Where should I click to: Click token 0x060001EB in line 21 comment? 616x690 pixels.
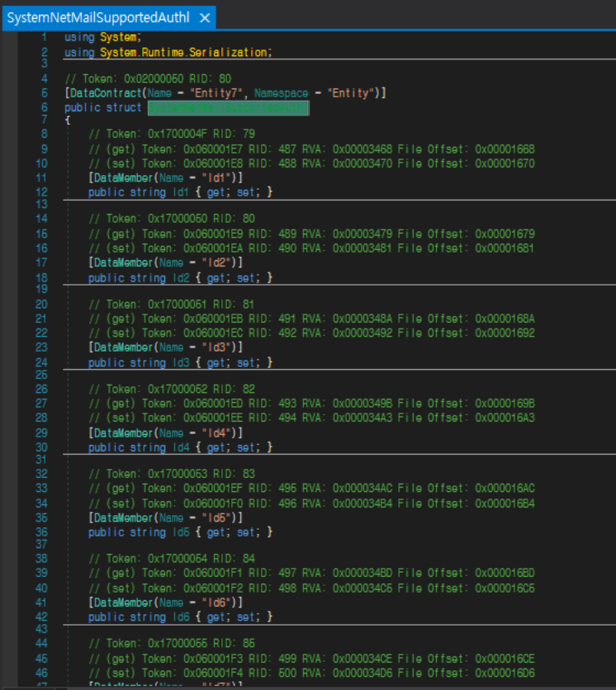pos(213,319)
